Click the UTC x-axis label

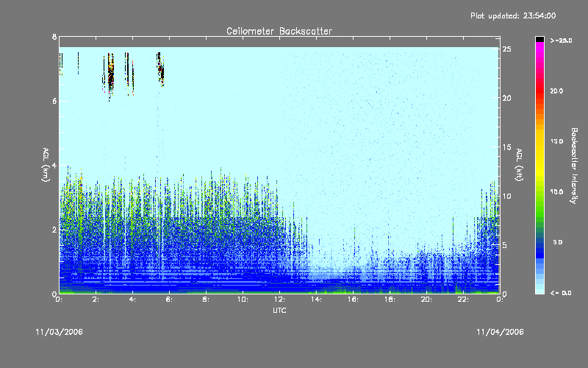pyautogui.click(x=279, y=310)
